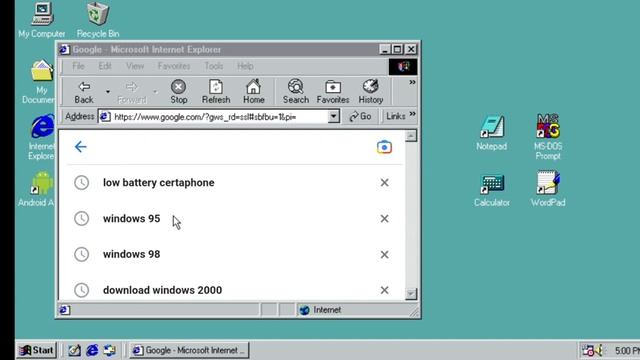Show more toolbar buttons chevron
Viewport: 640px width, 360px height.
(412, 82)
